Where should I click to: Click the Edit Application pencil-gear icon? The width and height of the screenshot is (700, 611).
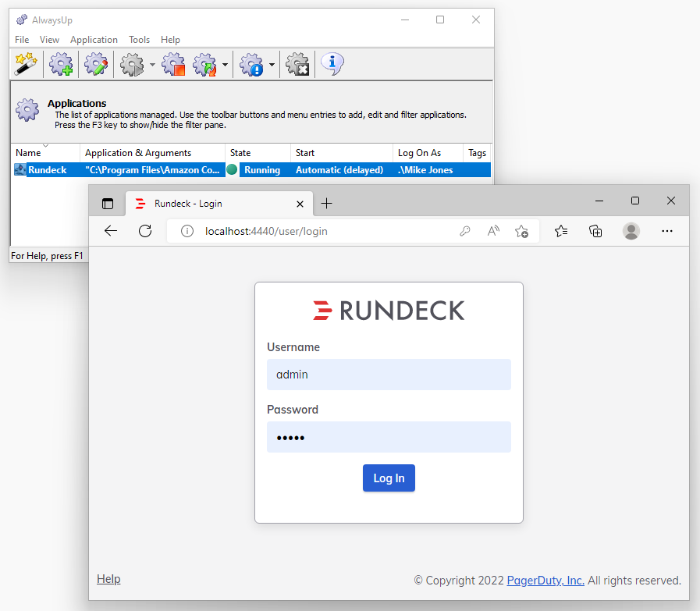[96, 64]
